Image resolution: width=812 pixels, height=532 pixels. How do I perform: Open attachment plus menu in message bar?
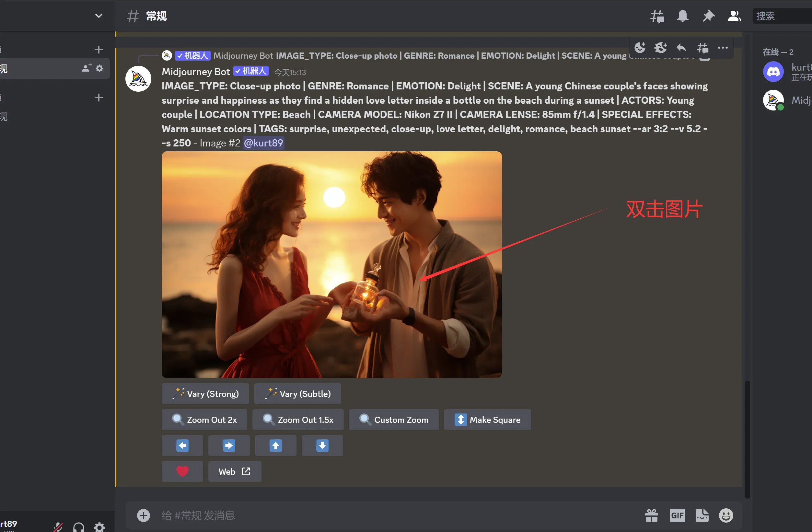coord(143,515)
